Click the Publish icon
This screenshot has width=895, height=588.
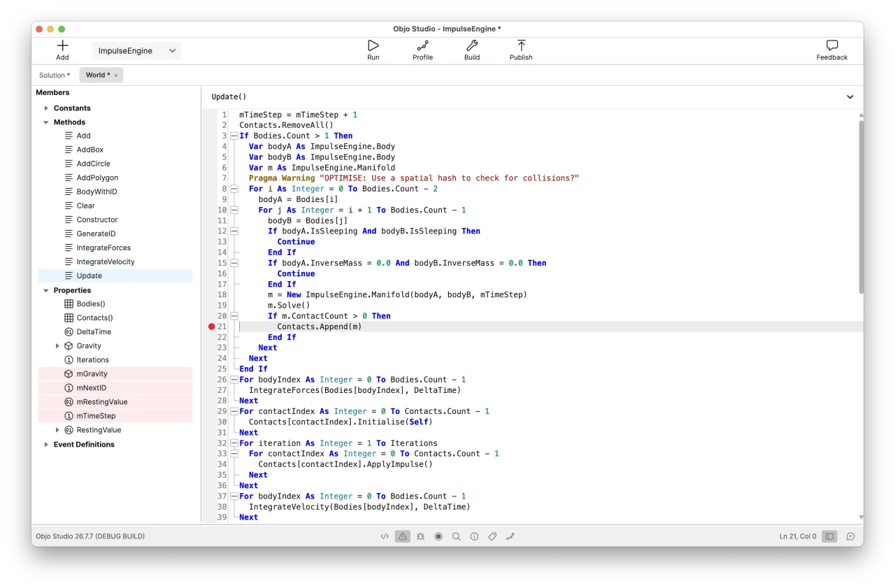521,45
